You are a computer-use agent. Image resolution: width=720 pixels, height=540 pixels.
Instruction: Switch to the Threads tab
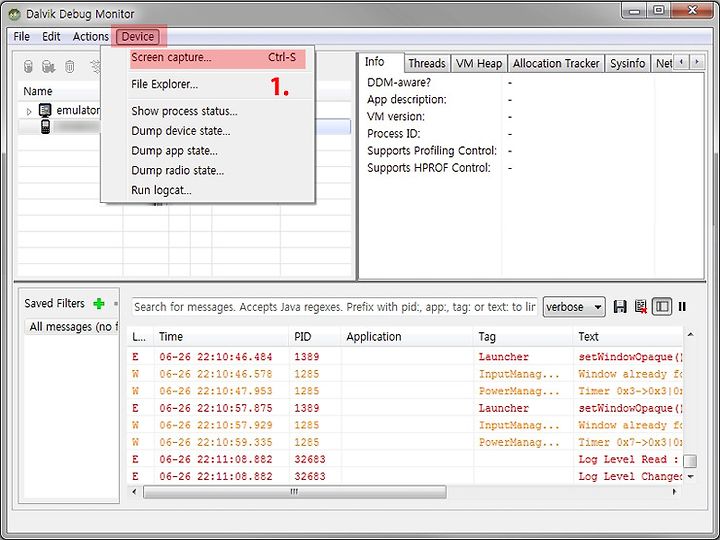(427, 63)
